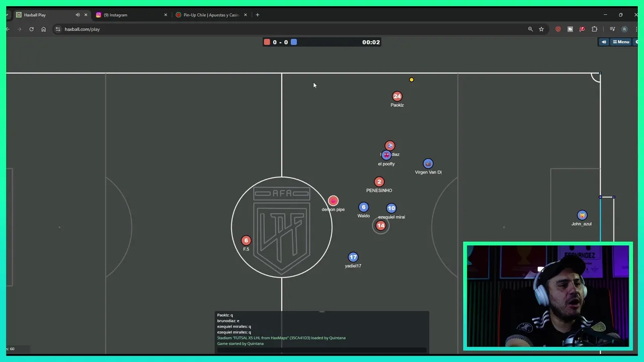Open the red shield extension
644x362 pixels.
pyautogui.click(x=558, y=29)
